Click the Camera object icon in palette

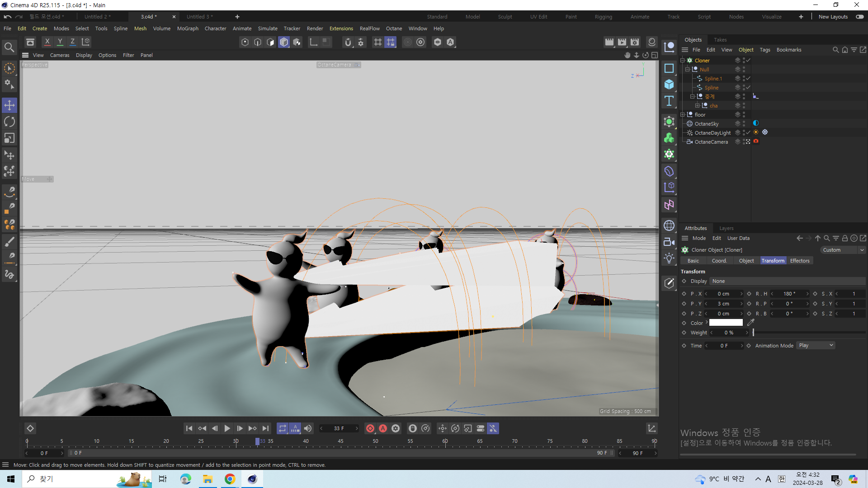pos(669,242)
